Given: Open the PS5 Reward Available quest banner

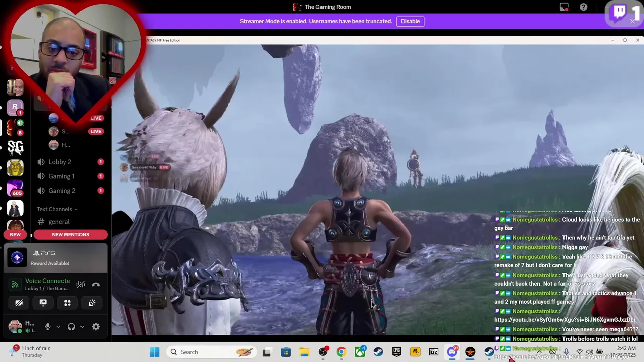Looking at the screenshot, I should click(x=56, y=258).
